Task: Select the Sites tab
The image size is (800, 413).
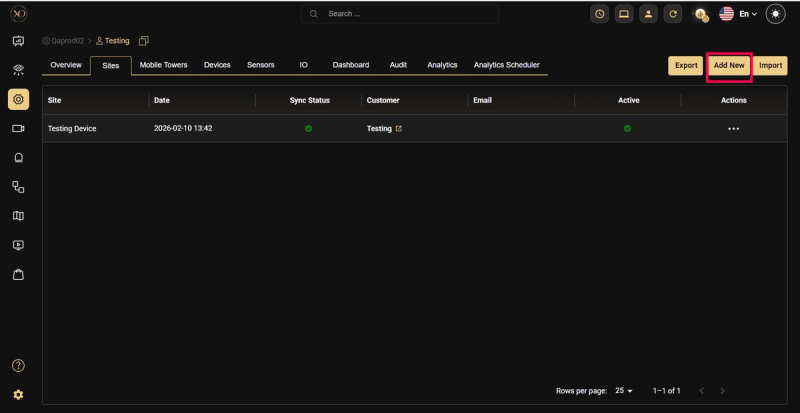Action: pos(111,65)
